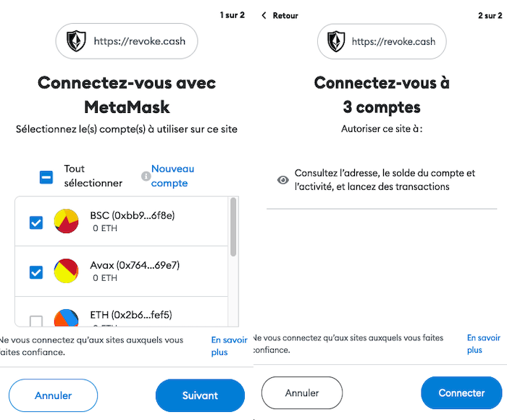Click the account list scrollbar thumb
Viewport: 507px width, 420px height.
[233, 227]
